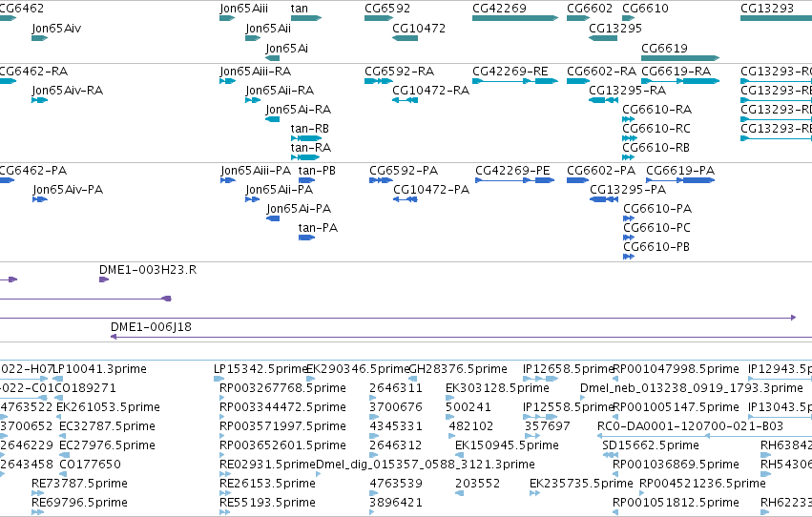Select the CG6619-PA protein
The height and width of the screenshot is (517, 812).
tap(680, 180)
